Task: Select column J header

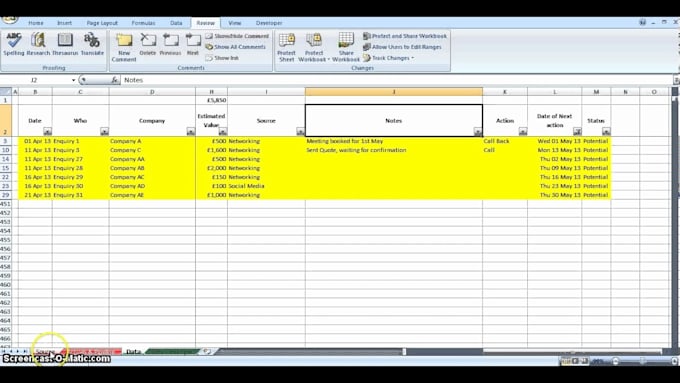Action: click(394, 92)
